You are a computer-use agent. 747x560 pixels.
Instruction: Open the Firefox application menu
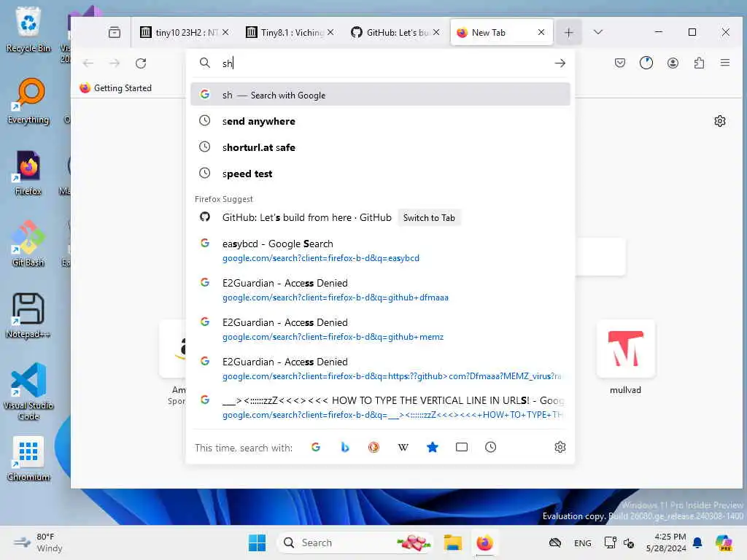tap(725, 63)
